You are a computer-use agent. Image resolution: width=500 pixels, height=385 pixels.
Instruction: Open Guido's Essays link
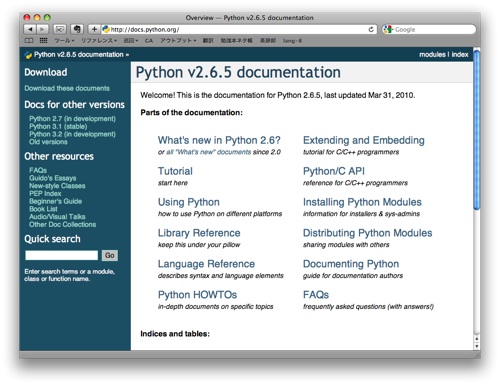click(x=53, y=178)
